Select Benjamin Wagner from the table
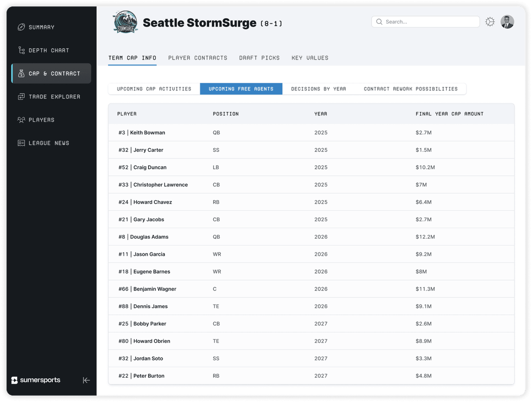 (147, 289)
